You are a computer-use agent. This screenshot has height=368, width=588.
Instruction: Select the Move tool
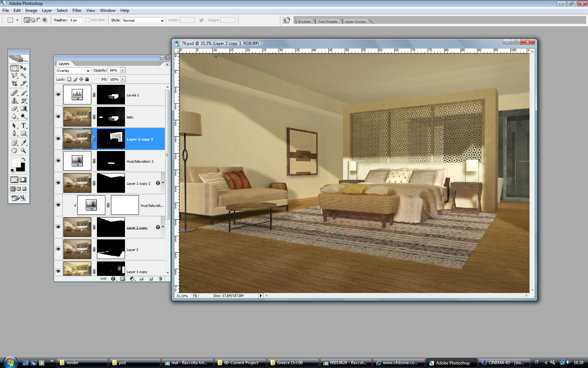(x=23, y=68)
